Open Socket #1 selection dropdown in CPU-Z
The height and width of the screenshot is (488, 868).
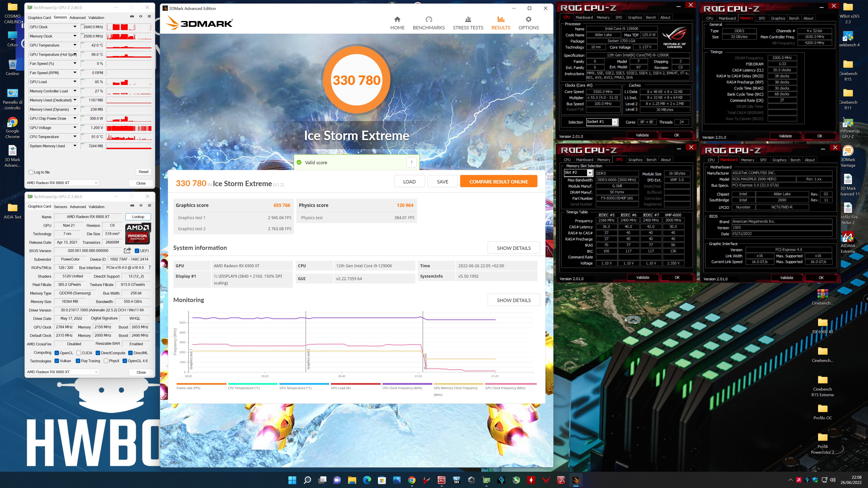[x=602, y=122]
